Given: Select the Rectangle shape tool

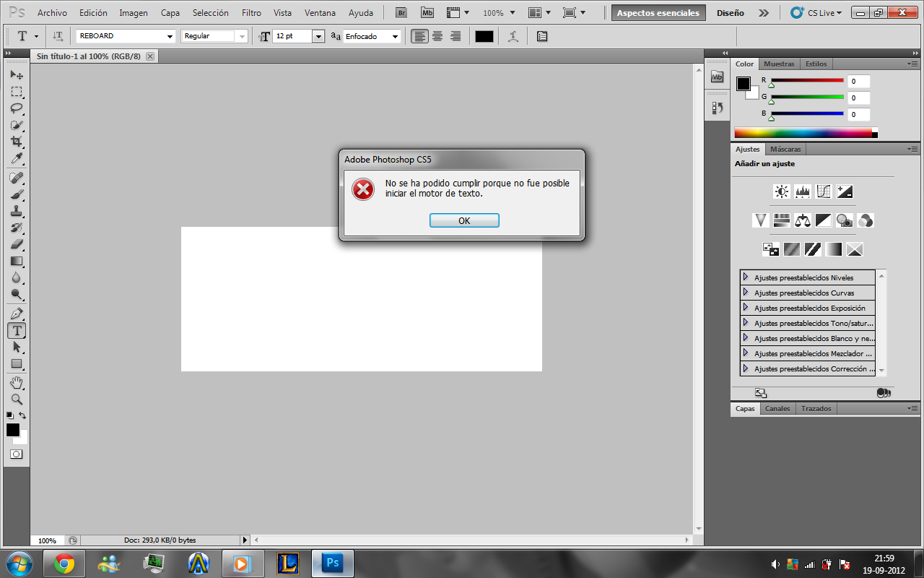Looking at the screenshot, I should tap(16, 363).
